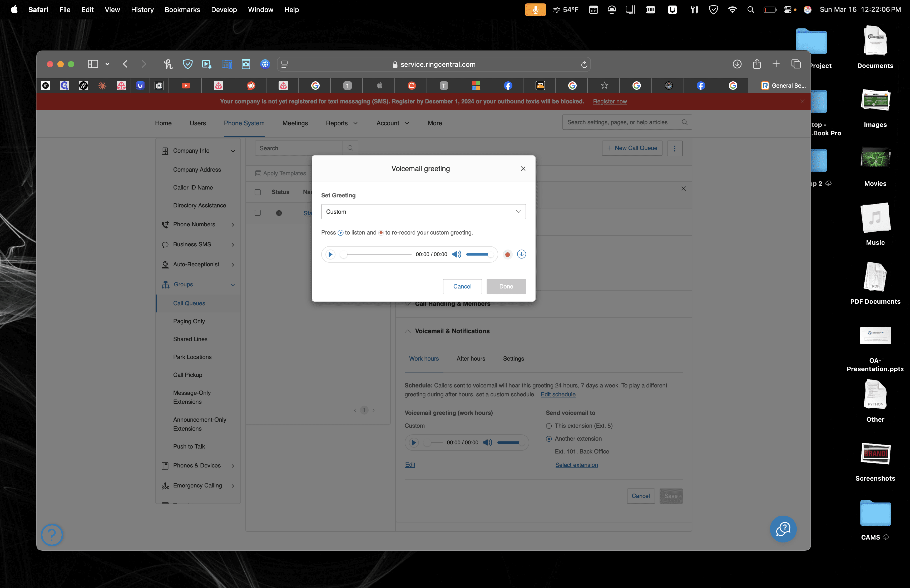Open the chat support bubble icon
The height and width of the screenshot is (588, 910).
click(783, 529)
